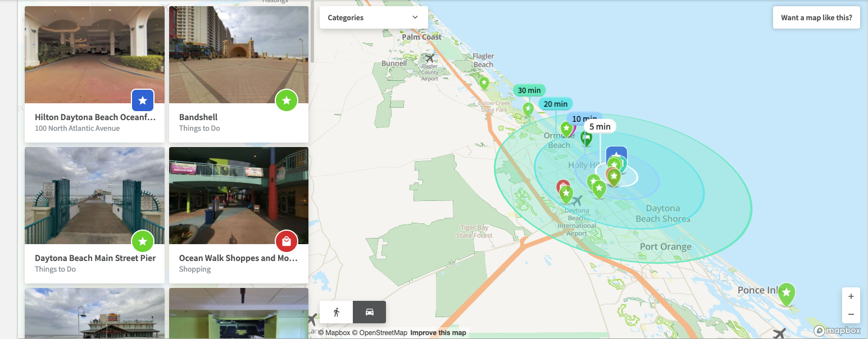Zoom in with the plus button
Screen dimensions: 868x339
(x=851, y=296)
